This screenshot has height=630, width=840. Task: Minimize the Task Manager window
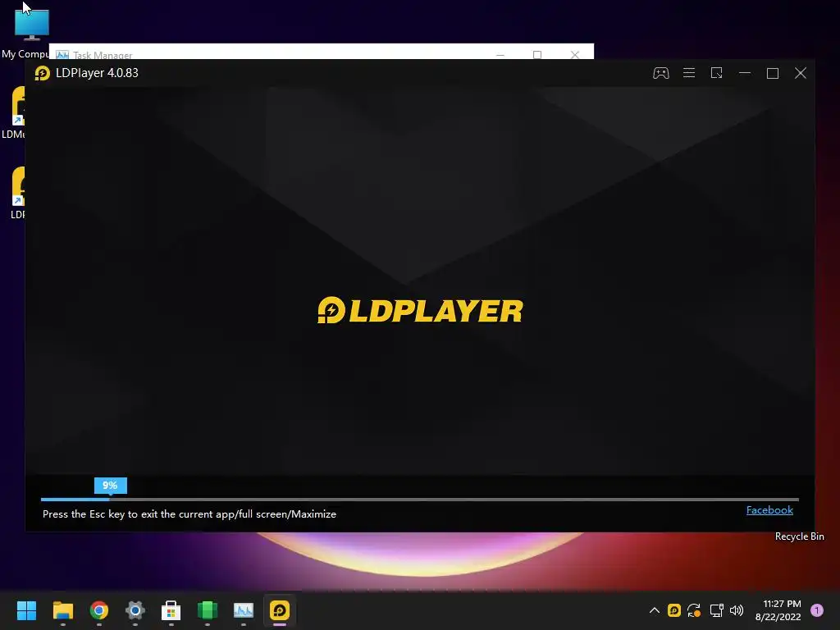[500, 54]
